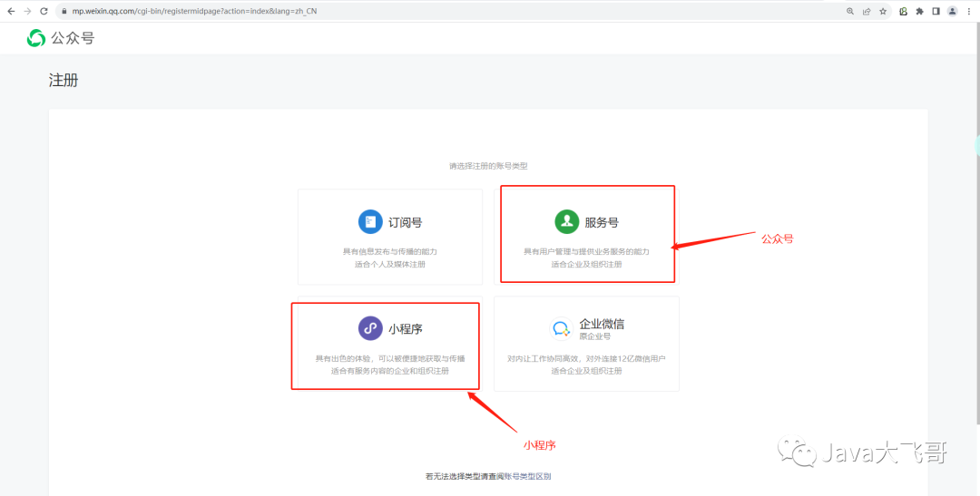The width and height of the screenshot is (980, 496).
Task: Bookmark this page with star icon
Action: coord(883,11)
